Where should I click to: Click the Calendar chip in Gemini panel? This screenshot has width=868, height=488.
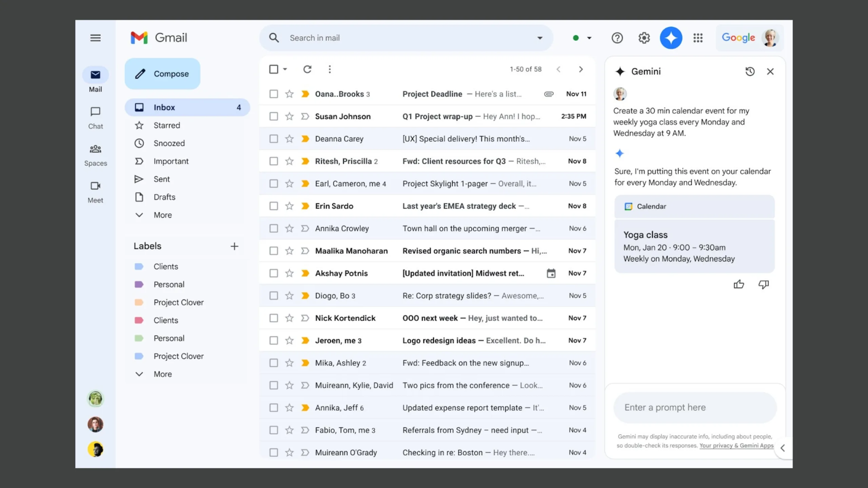(694, 206)
